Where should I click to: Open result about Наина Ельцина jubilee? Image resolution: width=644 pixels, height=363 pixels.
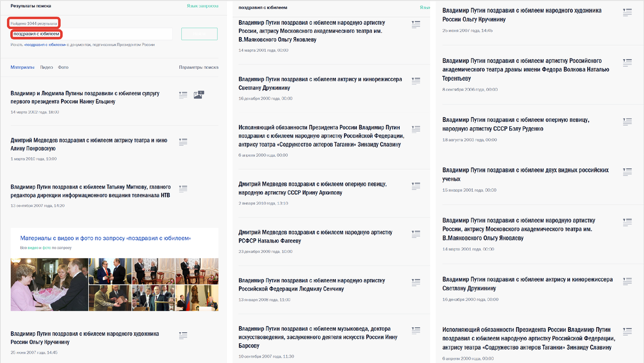click(x=85, y=97)
